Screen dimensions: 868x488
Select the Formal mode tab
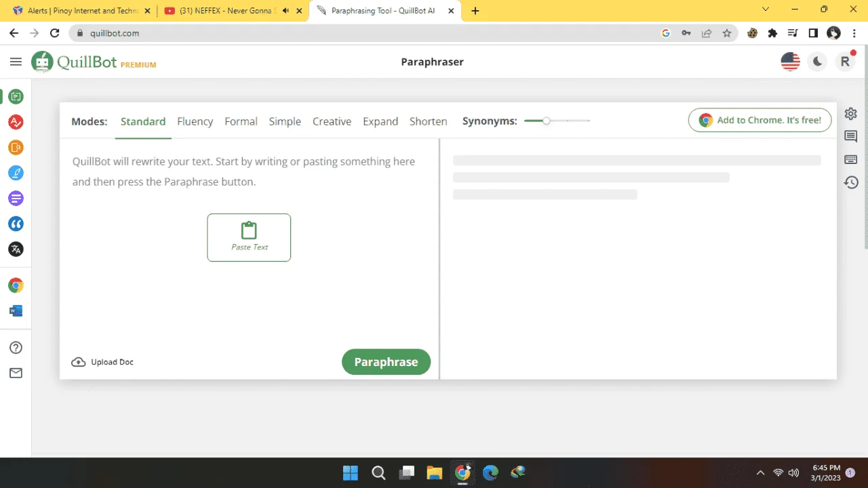(x=241, y=121)
